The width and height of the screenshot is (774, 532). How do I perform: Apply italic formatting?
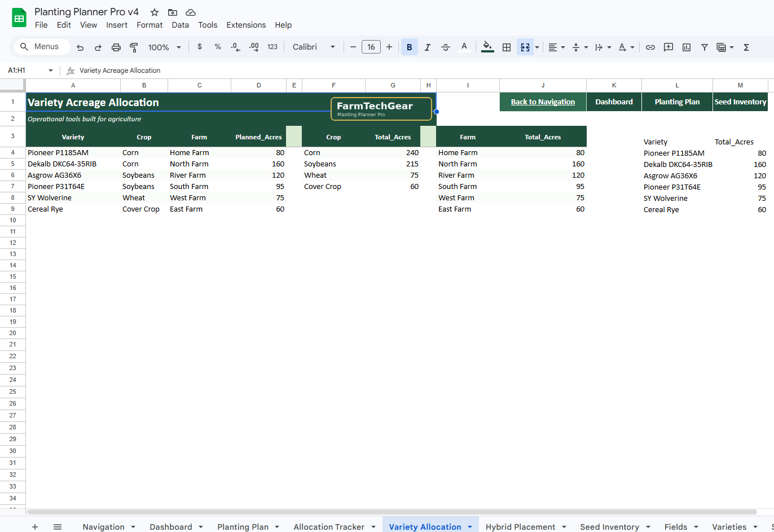(428, 47)
